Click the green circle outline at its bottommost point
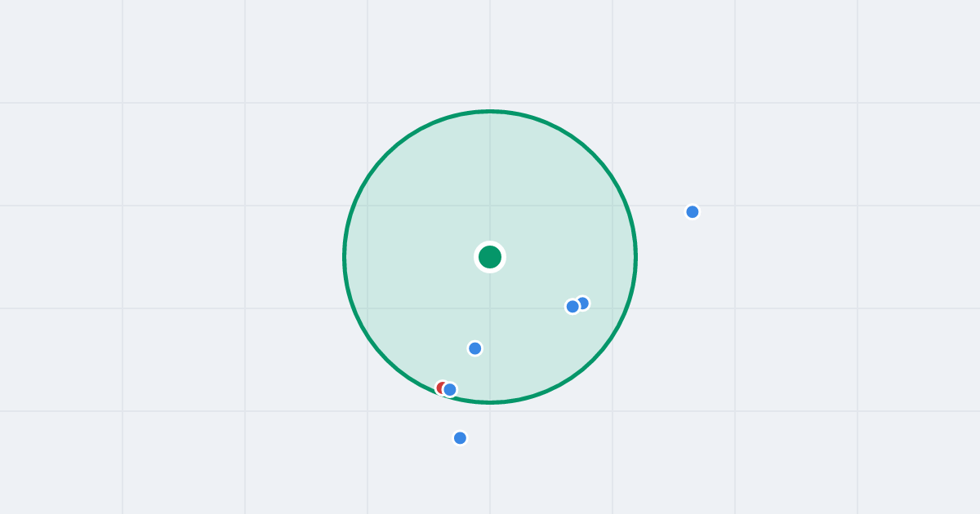980x514 pixels. coord(490,402)
